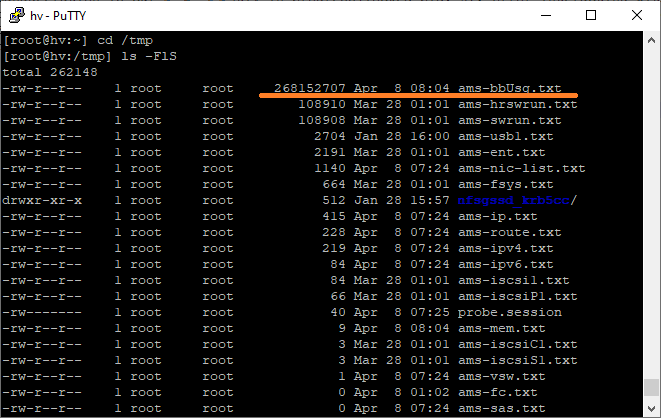The height and width of the screenshot is (418, 661).
Task: Click the scrollbar up arrow
Action: pyautogui.click(x=651, y=40)
